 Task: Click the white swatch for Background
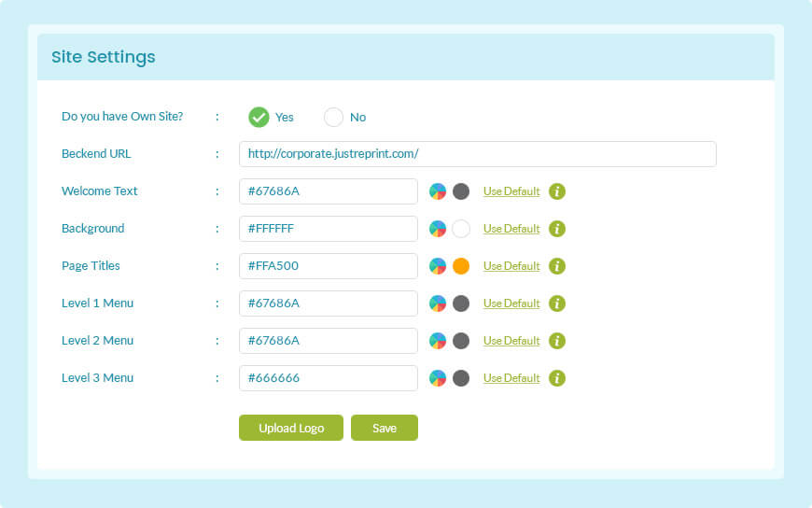tap(461, 229)
